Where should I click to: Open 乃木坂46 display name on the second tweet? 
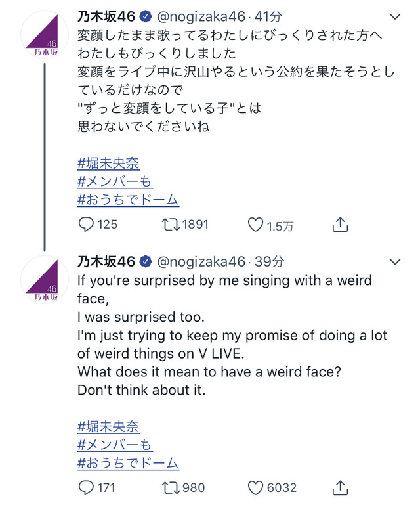click(x=106, y=261)
